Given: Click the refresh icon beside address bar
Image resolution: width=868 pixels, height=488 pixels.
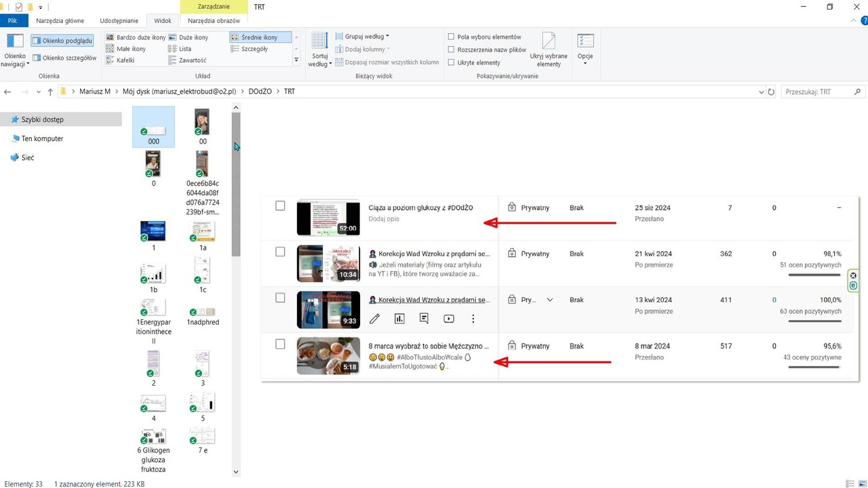Looking at the screenshot, I should [x=770, y=91].
